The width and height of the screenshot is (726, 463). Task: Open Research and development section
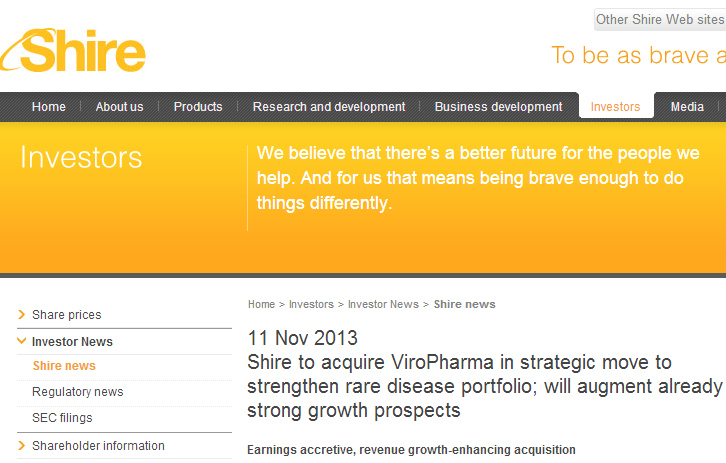[x=329, y=107]
